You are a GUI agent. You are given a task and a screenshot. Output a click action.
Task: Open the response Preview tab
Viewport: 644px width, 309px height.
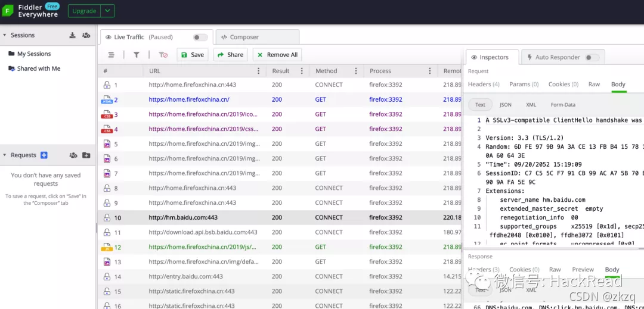pyautogui.click(x=583, y=269)
